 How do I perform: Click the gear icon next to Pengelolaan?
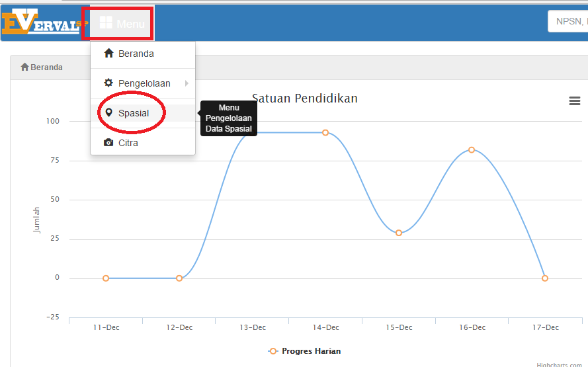click(108, 83)
